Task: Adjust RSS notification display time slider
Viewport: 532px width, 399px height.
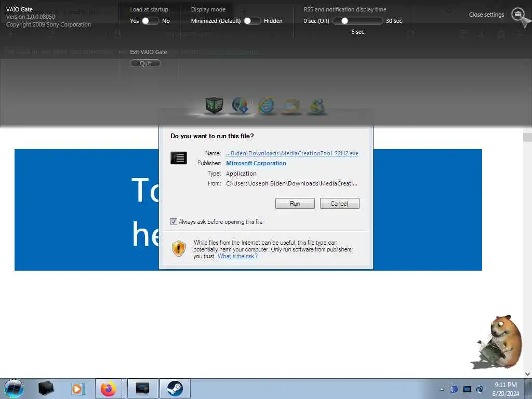Action: tap(357, 21)
